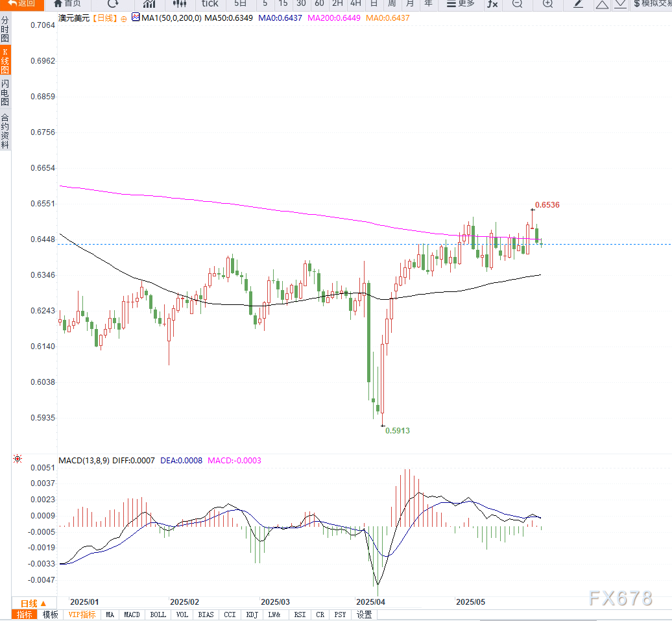Select 周 weekly timeframe
This screenshot has width=672, height=621.
point(392,4)
